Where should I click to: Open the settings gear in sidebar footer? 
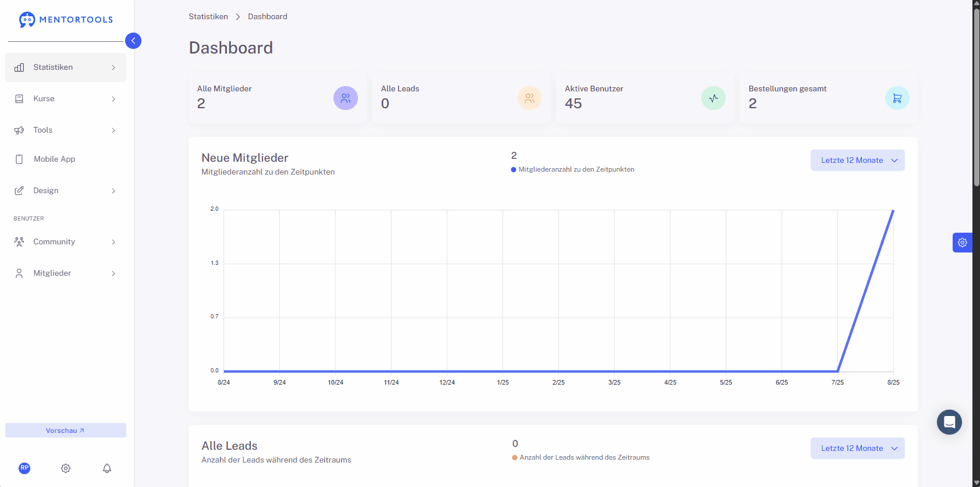tap(66, 468)
